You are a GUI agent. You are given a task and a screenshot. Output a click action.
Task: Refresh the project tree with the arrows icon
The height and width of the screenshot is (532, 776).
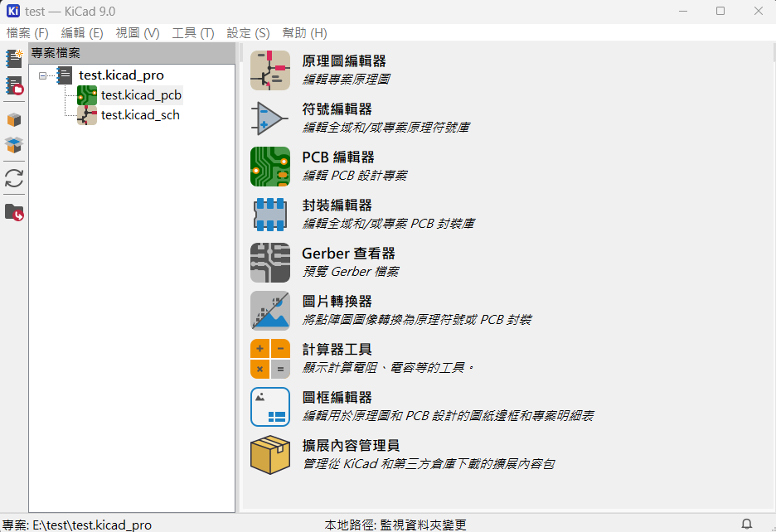[14, 178]
